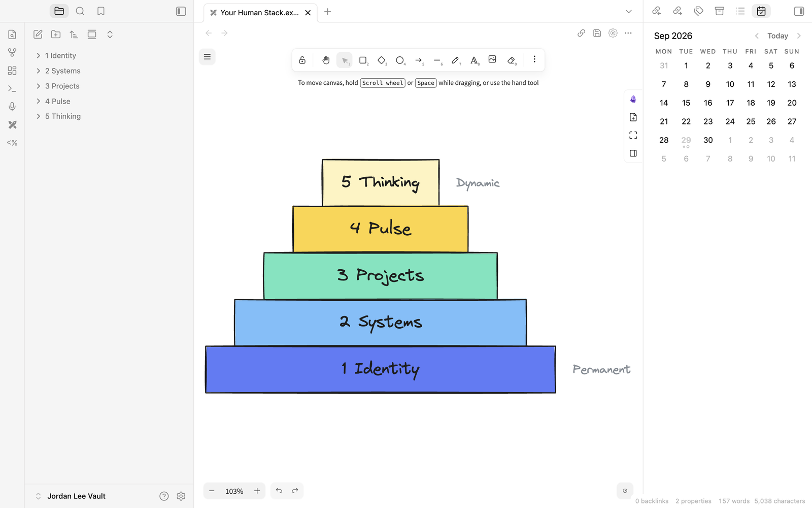Open Excalidraw script settings gear icon
The height and width of the screenshot is (508, 812).
[x=613, y=33]
